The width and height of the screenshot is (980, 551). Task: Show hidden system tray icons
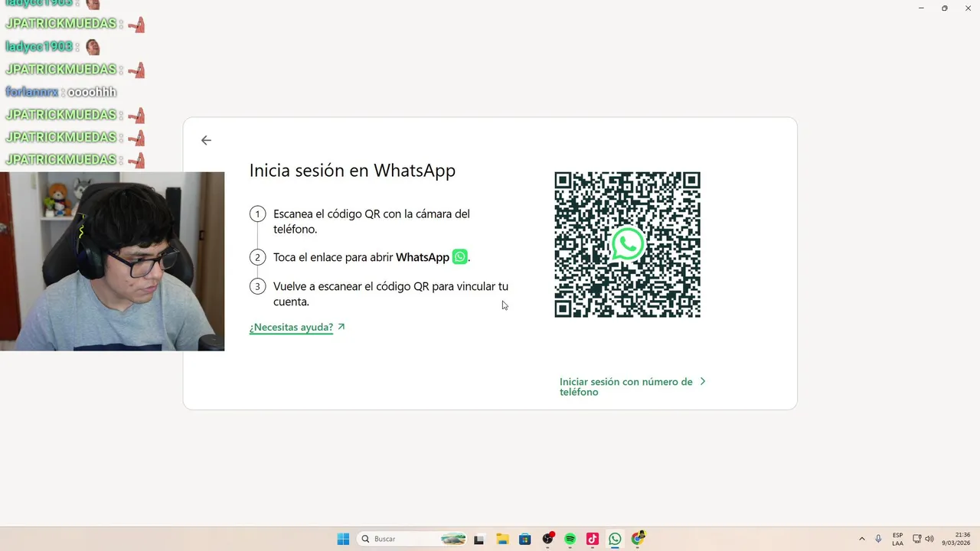tap(862, 539)
